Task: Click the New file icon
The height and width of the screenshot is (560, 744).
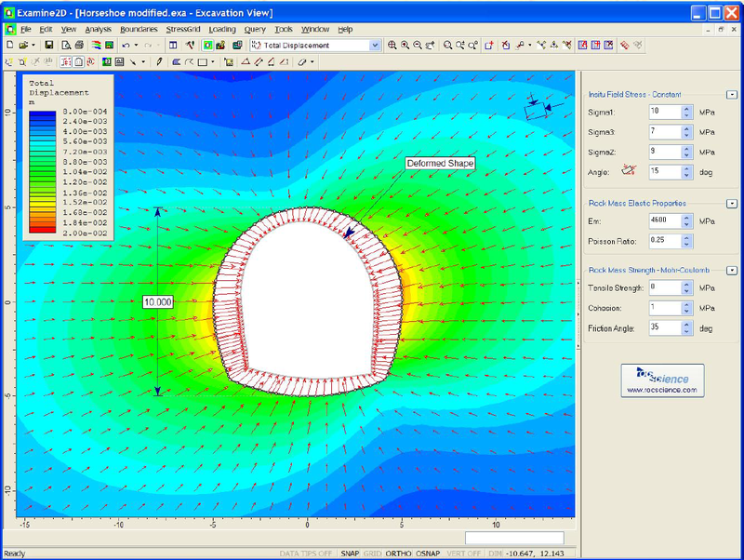Action: click(x=9, y=45)
